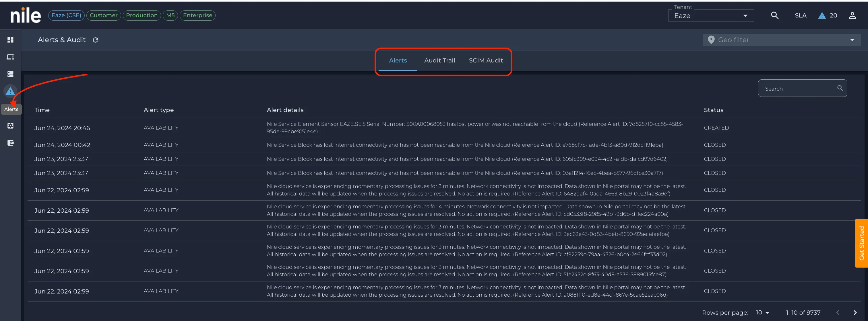The height and width of the screenshot is (321, 868).
Task: Expand the Tenant Eaze dropdown
Action: point(711,15)
